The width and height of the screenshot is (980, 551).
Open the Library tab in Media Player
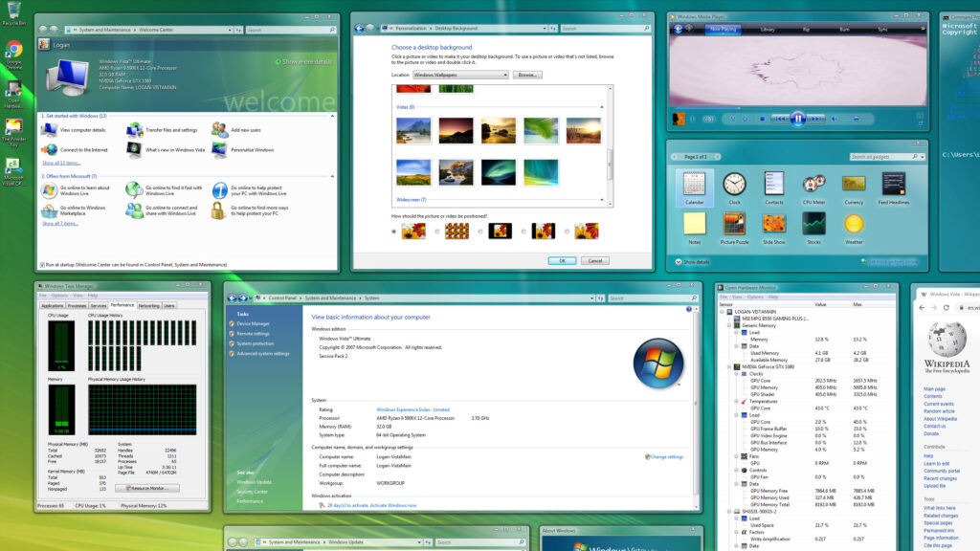tap(768, 30)
